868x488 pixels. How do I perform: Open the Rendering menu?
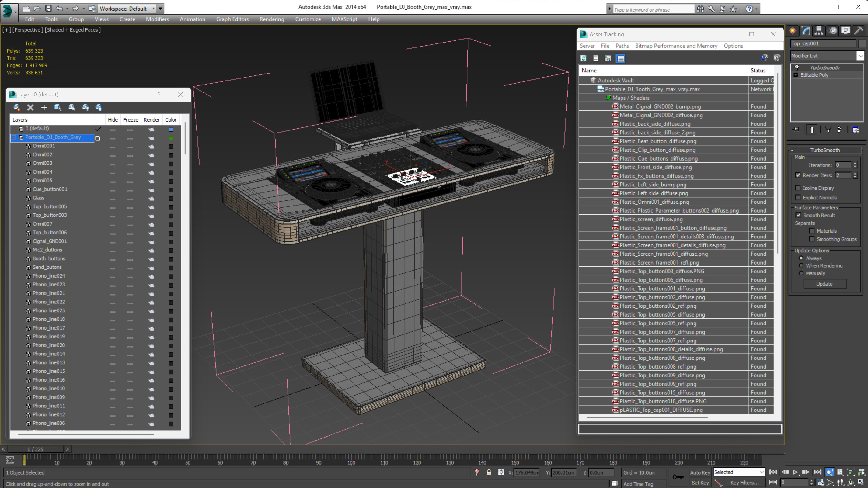tap(272, 19)
